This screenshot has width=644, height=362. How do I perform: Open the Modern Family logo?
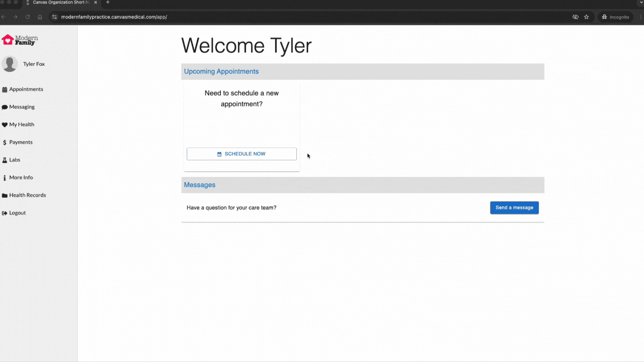[20, 40]
